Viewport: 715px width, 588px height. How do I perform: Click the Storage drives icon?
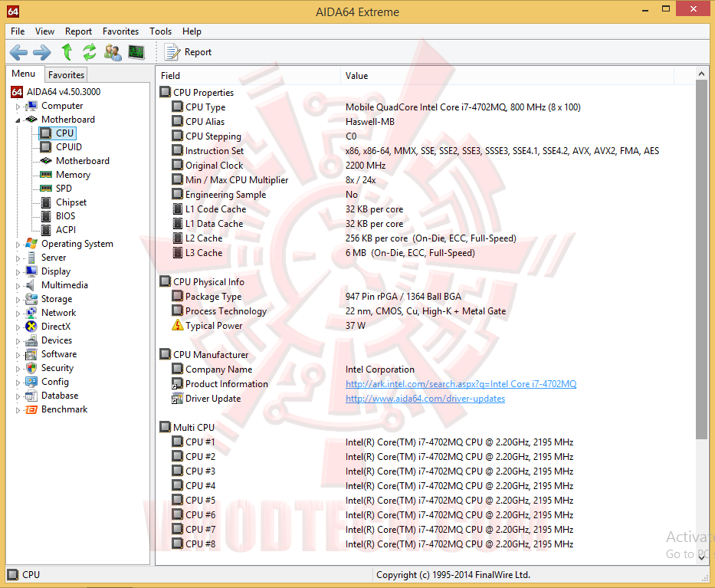pos(31,299)
